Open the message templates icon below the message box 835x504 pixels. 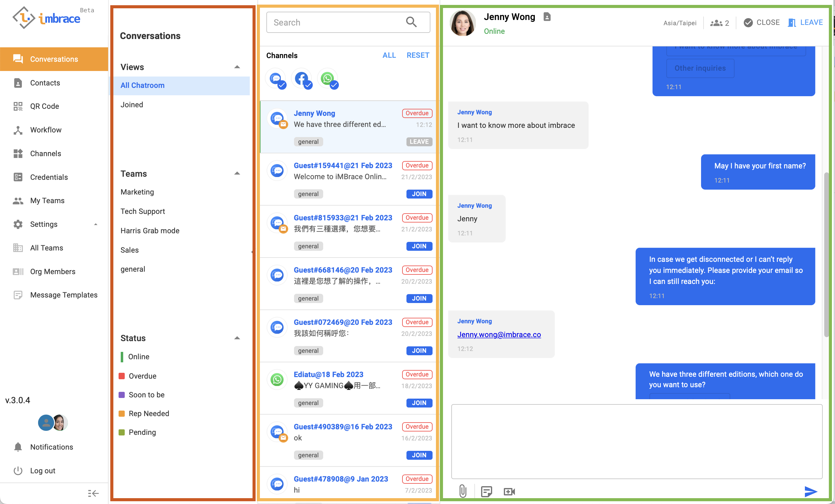486,491
